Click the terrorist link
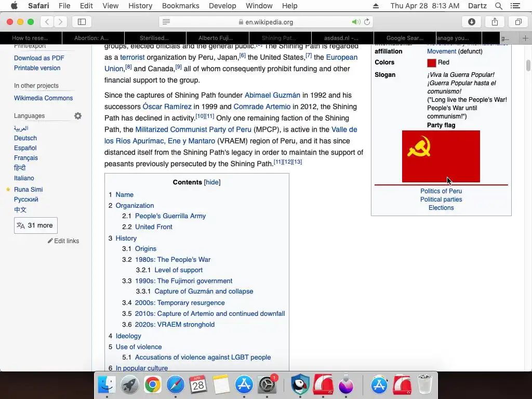 coord(132,57)
